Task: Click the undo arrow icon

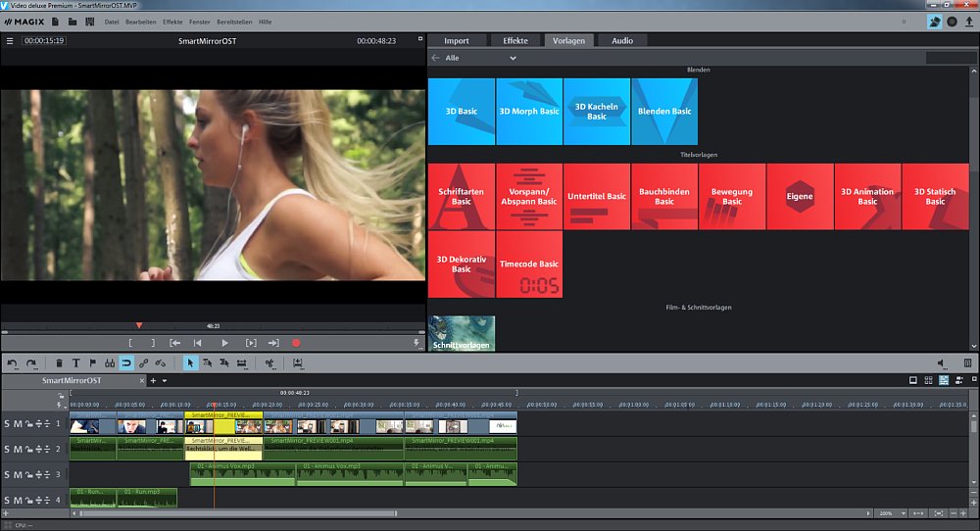Action: 12,362
